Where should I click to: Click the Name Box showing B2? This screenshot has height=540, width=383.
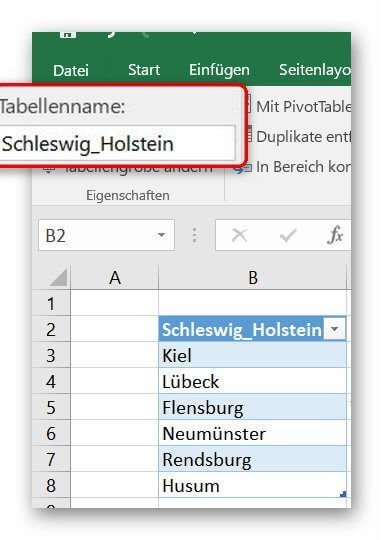(x=106, y=235)
